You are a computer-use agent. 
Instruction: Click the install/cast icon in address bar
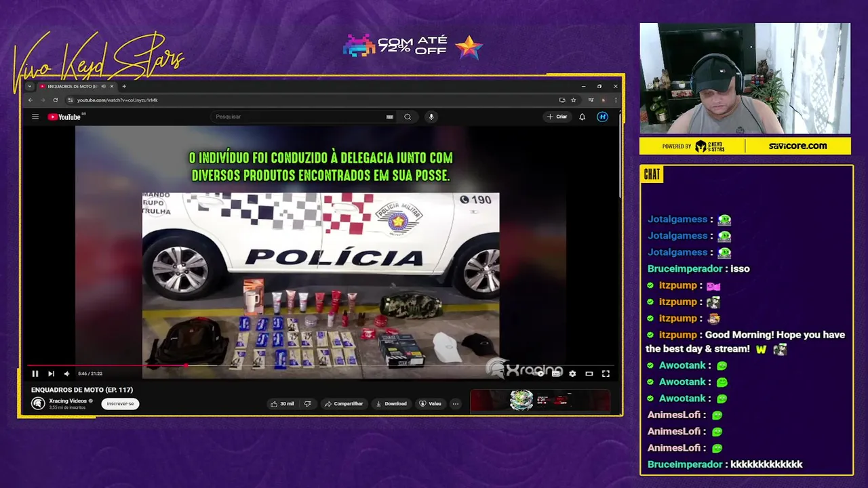tap(561, 100)
